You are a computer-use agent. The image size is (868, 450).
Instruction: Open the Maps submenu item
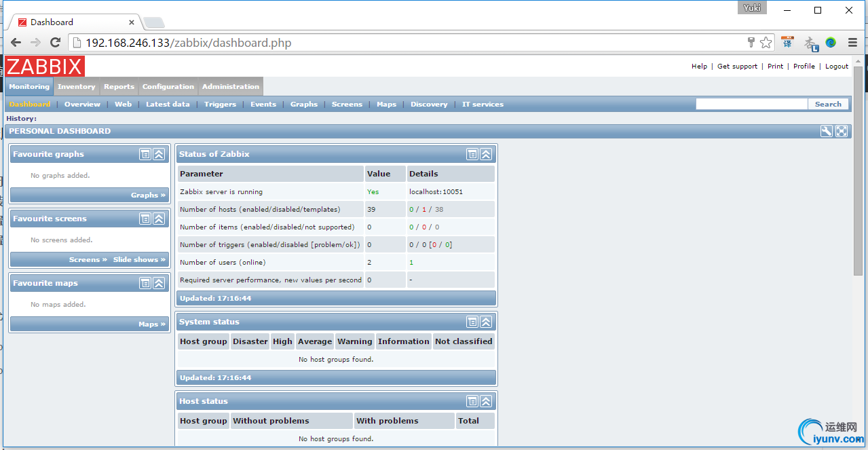[386, 104]
